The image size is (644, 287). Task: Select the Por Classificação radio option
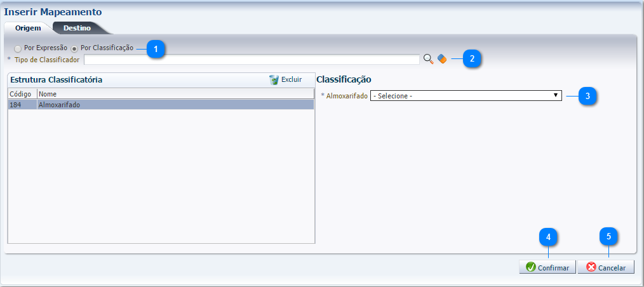tap(74, 49)
